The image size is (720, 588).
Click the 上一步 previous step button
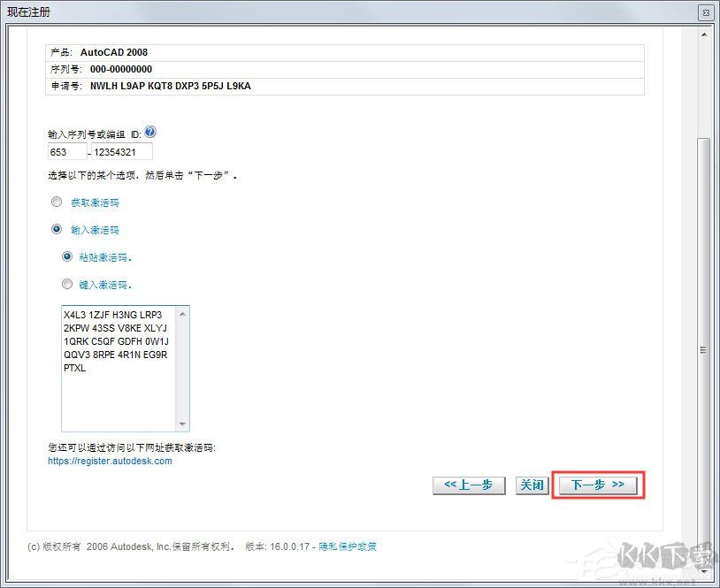click(x=469, y=485)
